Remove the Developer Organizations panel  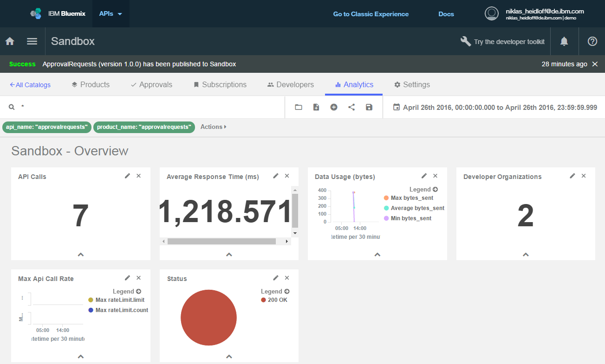click(584, 176)
